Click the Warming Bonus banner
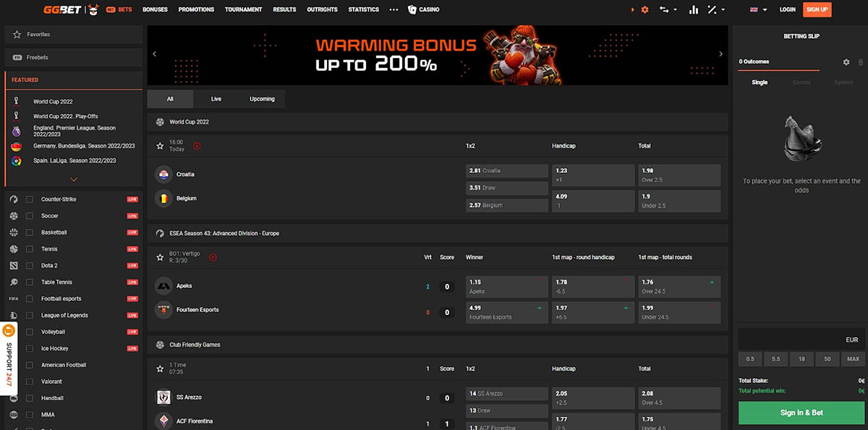The image size is (868, 430). (x=439, y=55)
